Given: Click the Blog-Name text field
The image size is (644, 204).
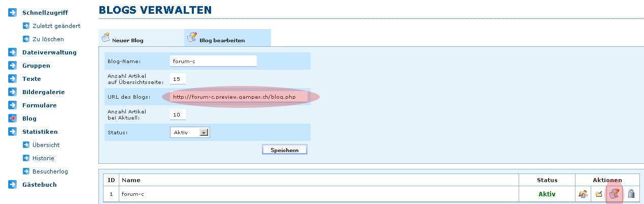Looking at the screenshot, I should pyautogui.click(x=213, y=61).
